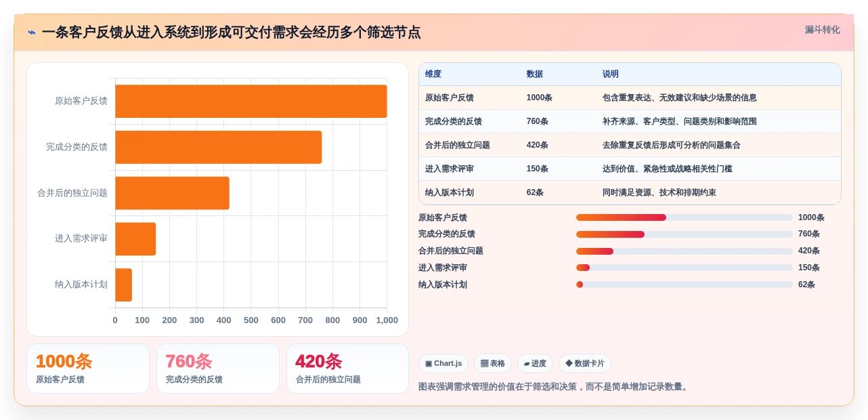The width and height of the screenshot is (868, 420).
Task: Click the footer note about 筛选和决策
Action: (x=555, y=387)
